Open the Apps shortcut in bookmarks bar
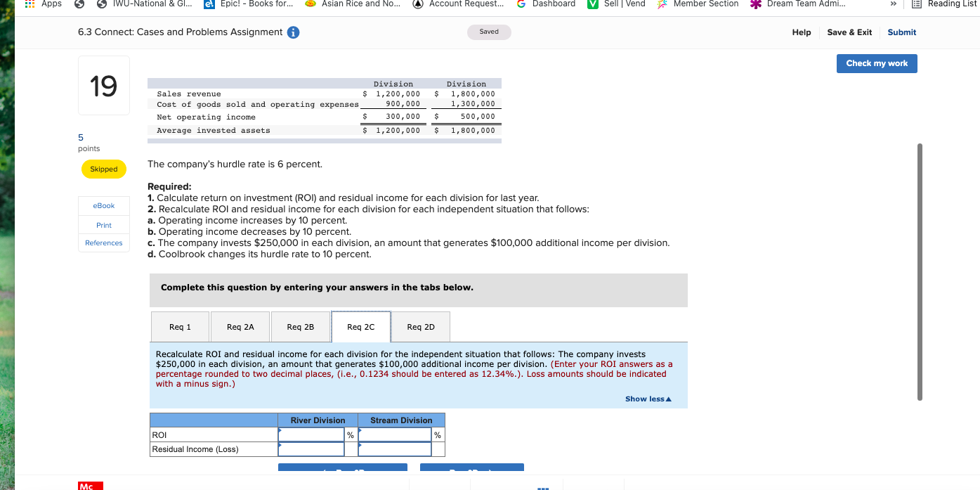This screenshot has width=980, height=490. [44, 5]
